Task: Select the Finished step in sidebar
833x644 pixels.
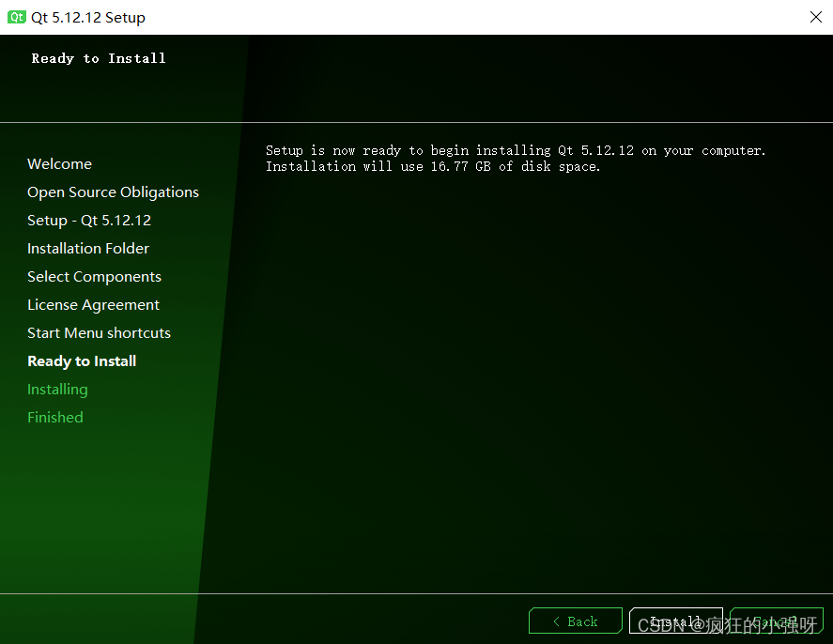Action: click(x=55, y=418)
